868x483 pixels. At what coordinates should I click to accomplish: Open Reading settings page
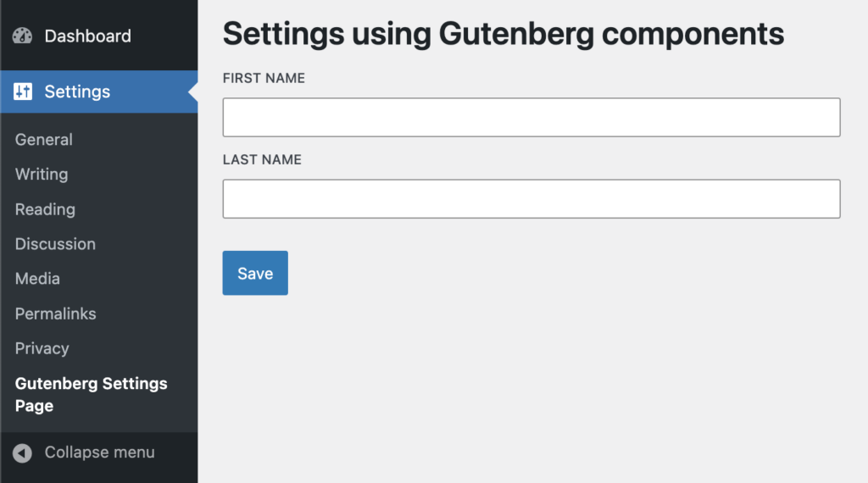(x=45, y=209)
